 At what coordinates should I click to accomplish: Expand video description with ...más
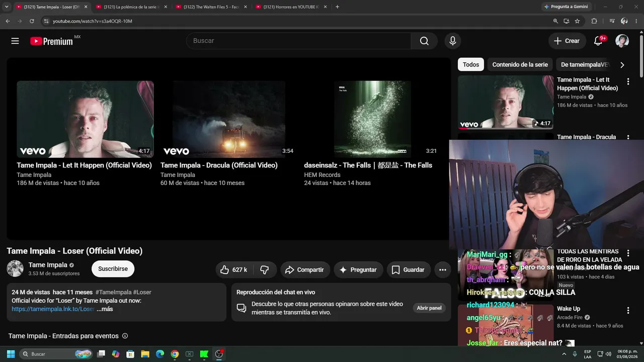click(105, 309)
